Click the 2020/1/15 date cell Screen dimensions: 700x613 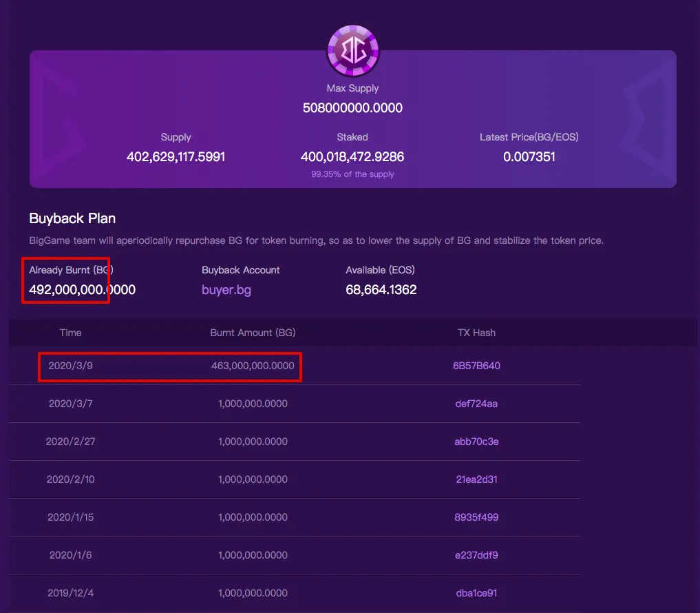70,517
